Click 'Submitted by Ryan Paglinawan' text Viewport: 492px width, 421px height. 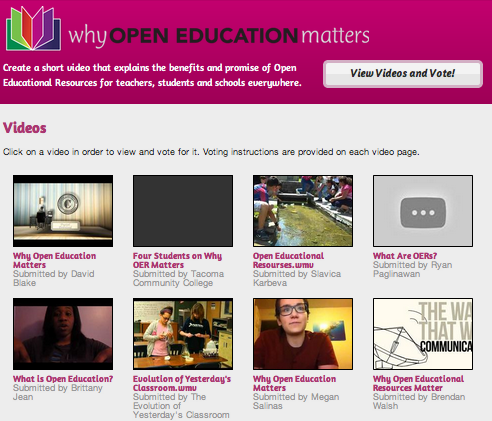[x=412, y=269]
